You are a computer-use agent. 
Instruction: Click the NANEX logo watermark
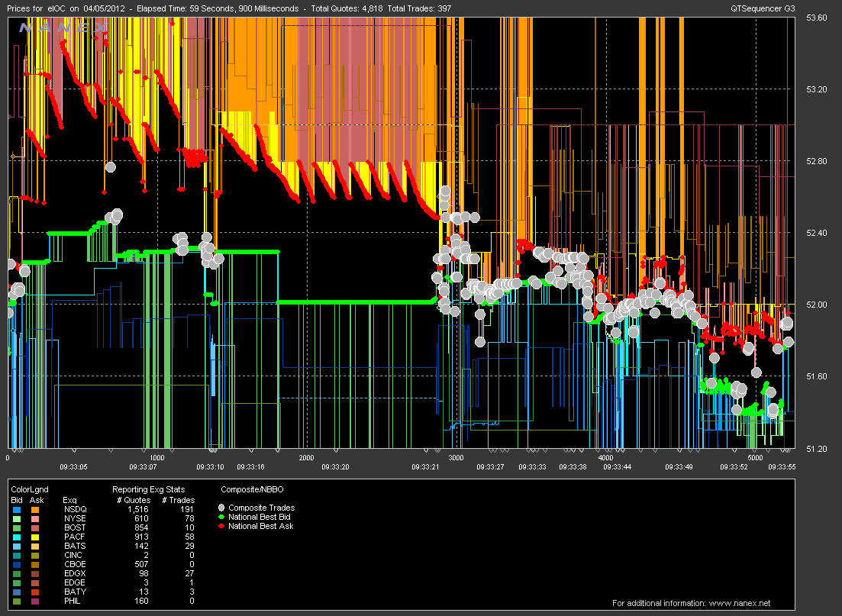coord(63,27)
